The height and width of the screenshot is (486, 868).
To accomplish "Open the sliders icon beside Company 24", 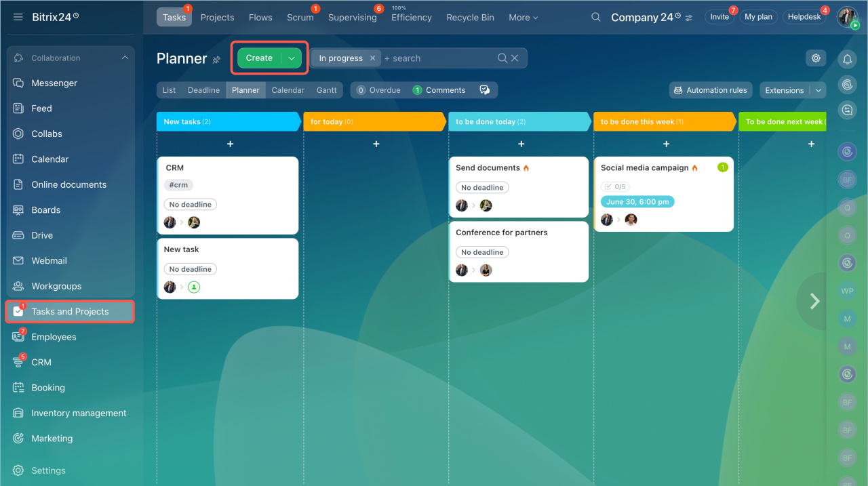I will tap(689, 18).
